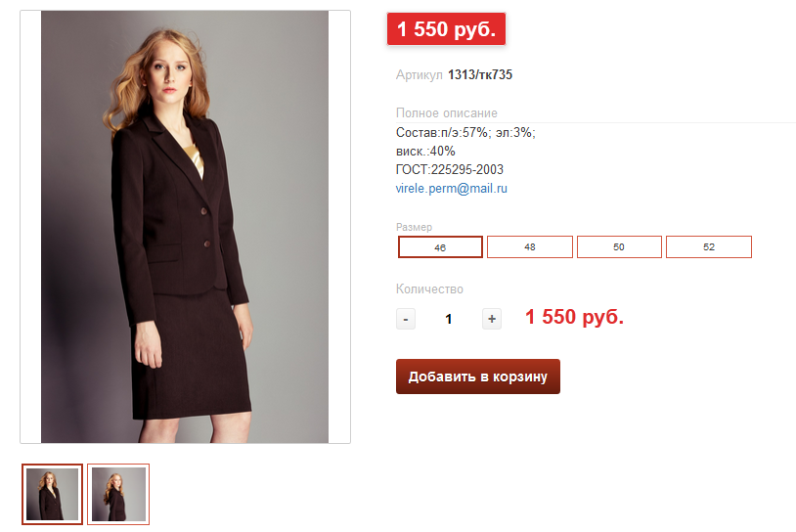Click the Размер label
Image resolution: width=796 pixels, height=532 pixels.
tap(414, 227)
